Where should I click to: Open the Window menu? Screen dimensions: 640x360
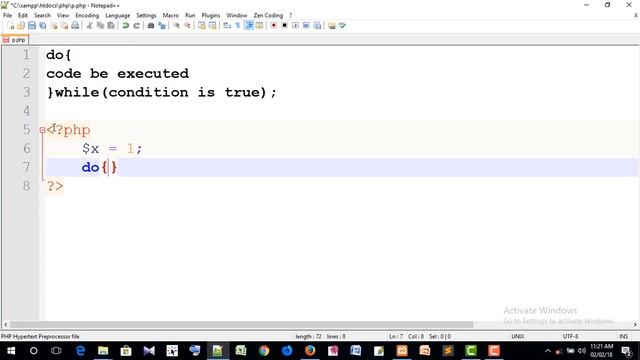pyautogui.click(x=237, y=16)
